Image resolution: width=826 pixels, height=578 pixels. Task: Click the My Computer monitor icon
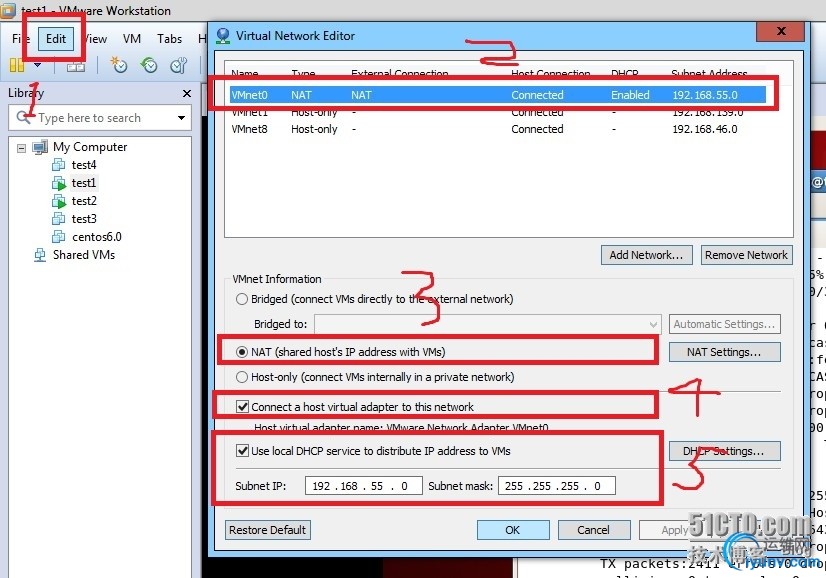[40, 147]
